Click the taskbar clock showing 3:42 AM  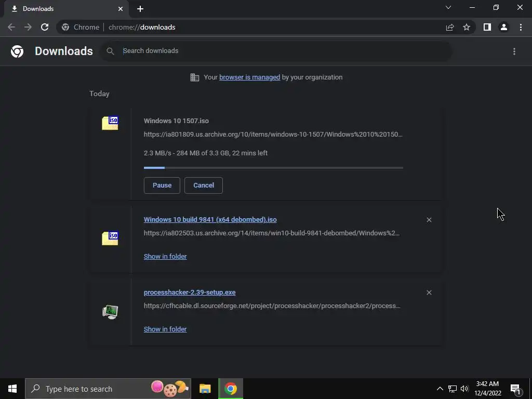tap(487, 389)
